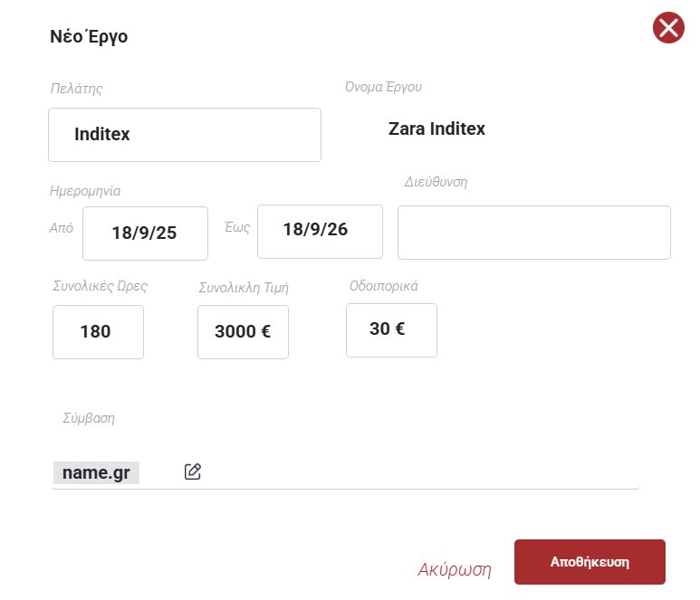Image resolution: width=700 pixels, height=600 pixels.
Task: Click the Συνολικές Ώρες field with 180
Action: [98, 332]
